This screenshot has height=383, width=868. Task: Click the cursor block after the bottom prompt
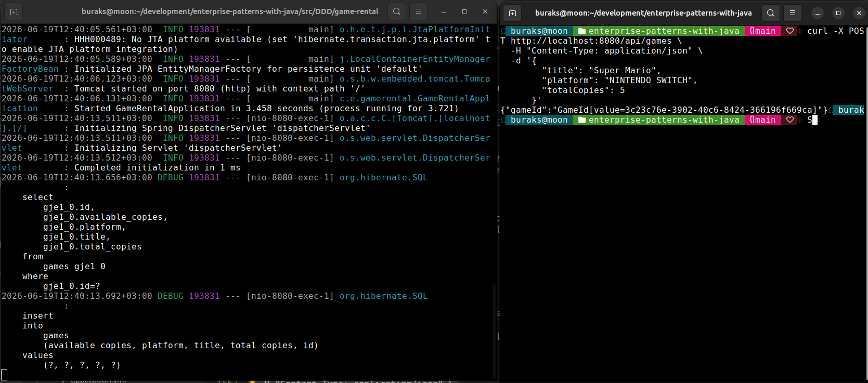pyautogui.click(x=815, y=120)
